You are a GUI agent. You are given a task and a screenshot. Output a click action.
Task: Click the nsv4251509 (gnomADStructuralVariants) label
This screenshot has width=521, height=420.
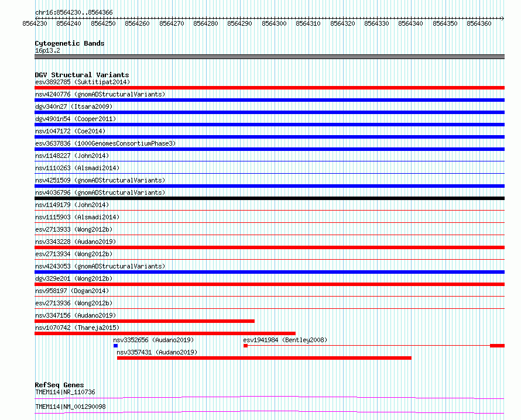100,180
